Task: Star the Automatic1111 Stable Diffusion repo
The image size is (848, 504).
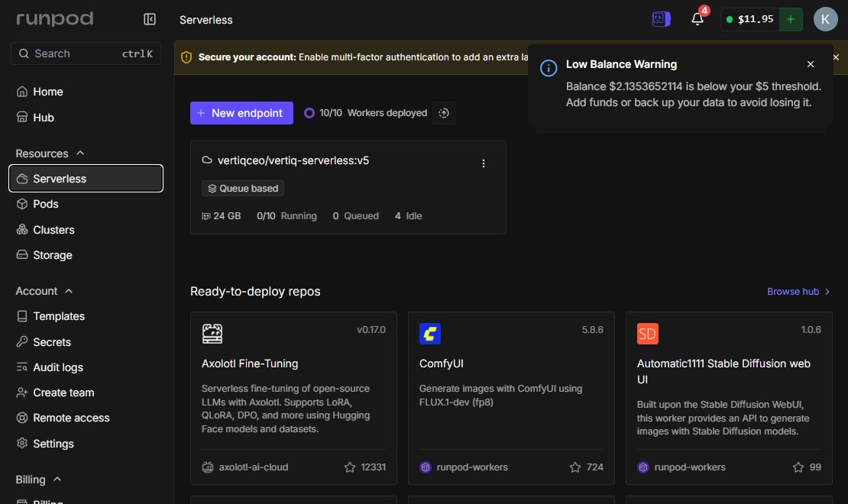Action: point(798,467)
